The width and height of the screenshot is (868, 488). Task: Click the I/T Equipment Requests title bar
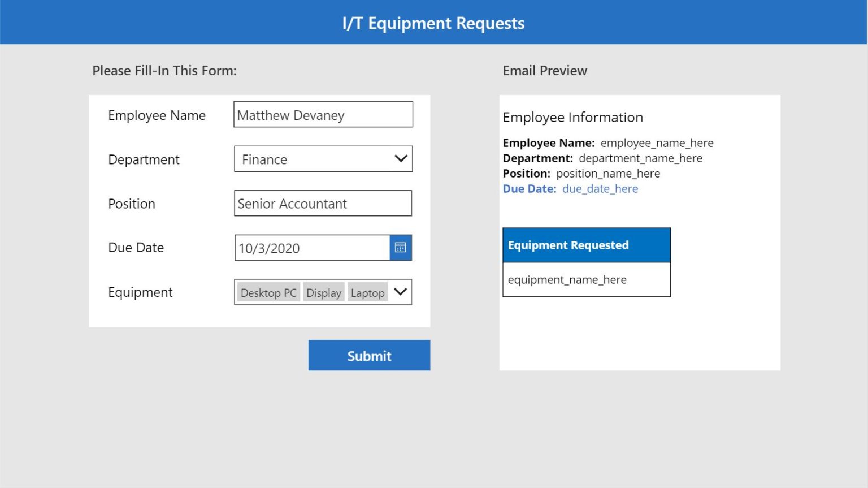[x=433, y=23]
